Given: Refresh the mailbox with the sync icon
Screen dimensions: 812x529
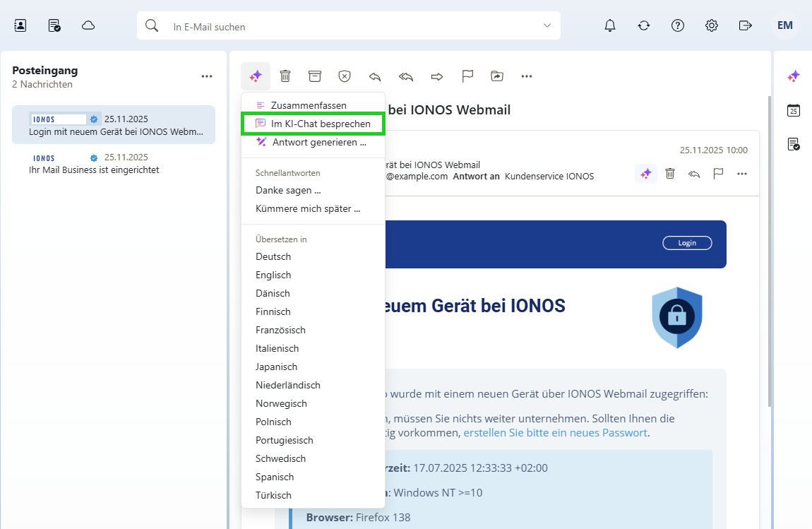Looking at the screenshot, I should coord(643,25).
